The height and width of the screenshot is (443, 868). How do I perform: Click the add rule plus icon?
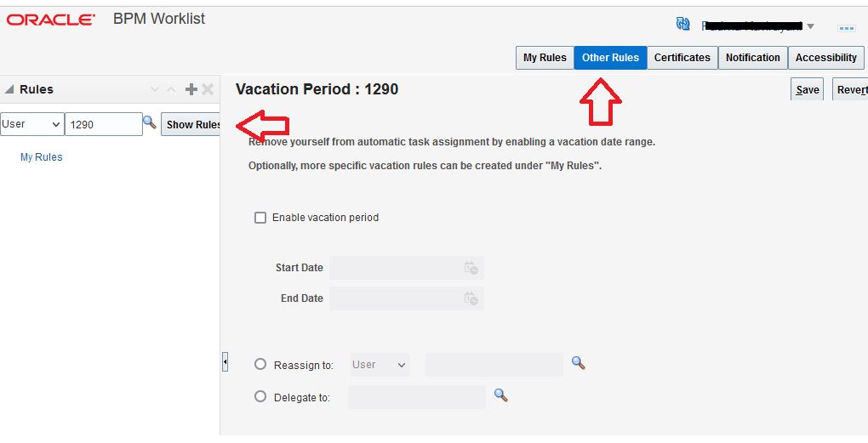tap(191, 89)
